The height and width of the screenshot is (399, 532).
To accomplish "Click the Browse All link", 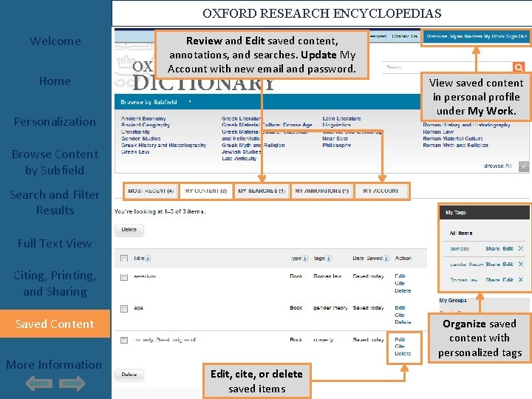I will (x=498, y=166).
